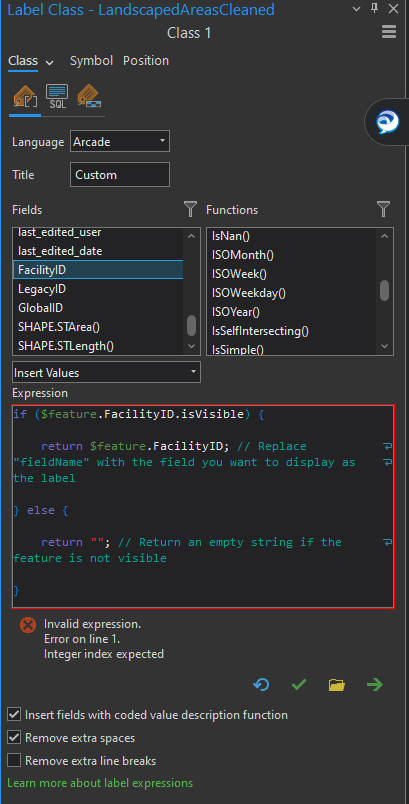The height and width of the screenshot is (804, 409).
Task: Switch to the Symbol tab
Action: [91, 61]
